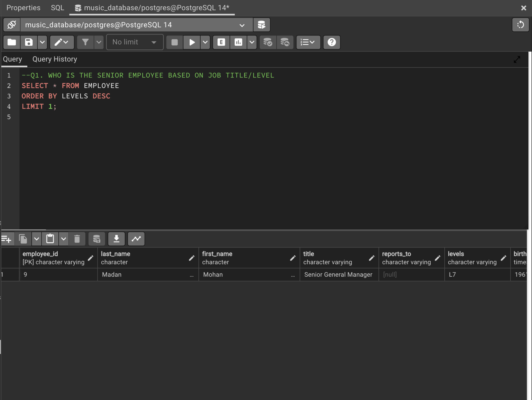532x400 pixels.
Task: Click the Open File folder icon
Action: click(12, 42)
